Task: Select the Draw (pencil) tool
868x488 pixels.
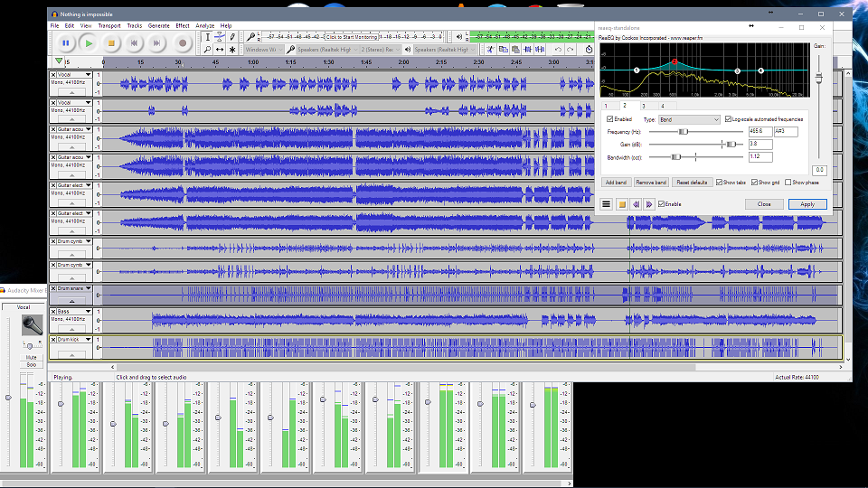Action: (232, 37)
